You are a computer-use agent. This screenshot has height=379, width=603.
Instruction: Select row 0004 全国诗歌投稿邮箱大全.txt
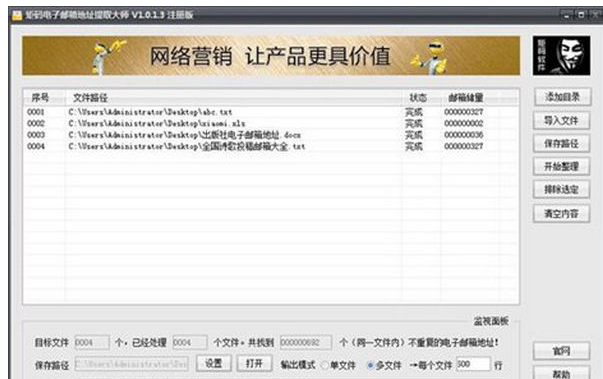coord(271,146)
